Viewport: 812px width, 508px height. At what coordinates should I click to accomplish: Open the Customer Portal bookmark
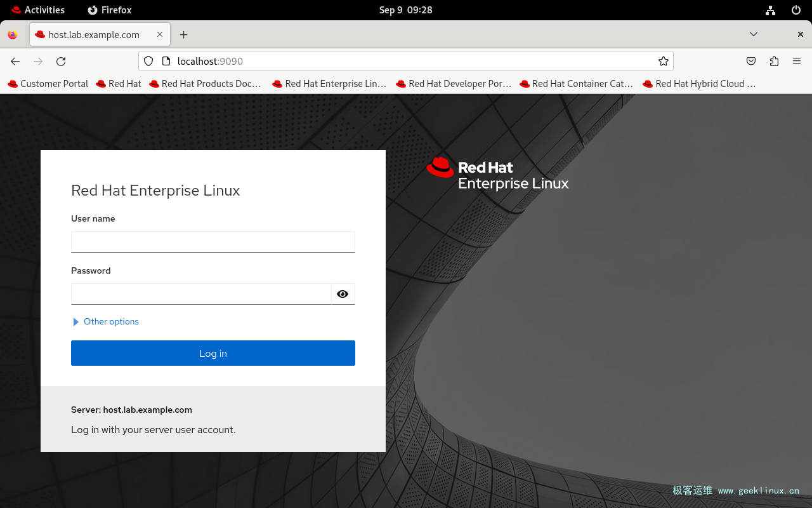(x=48, y=84)
